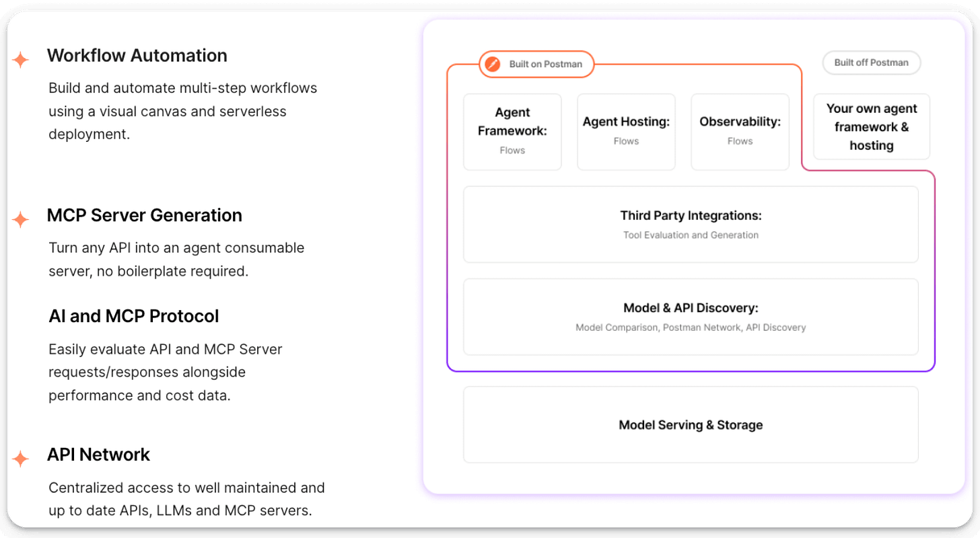The image size is (980, 538).
Task: Open the Agent Hosting: Flows card
Action: (626, 132)
